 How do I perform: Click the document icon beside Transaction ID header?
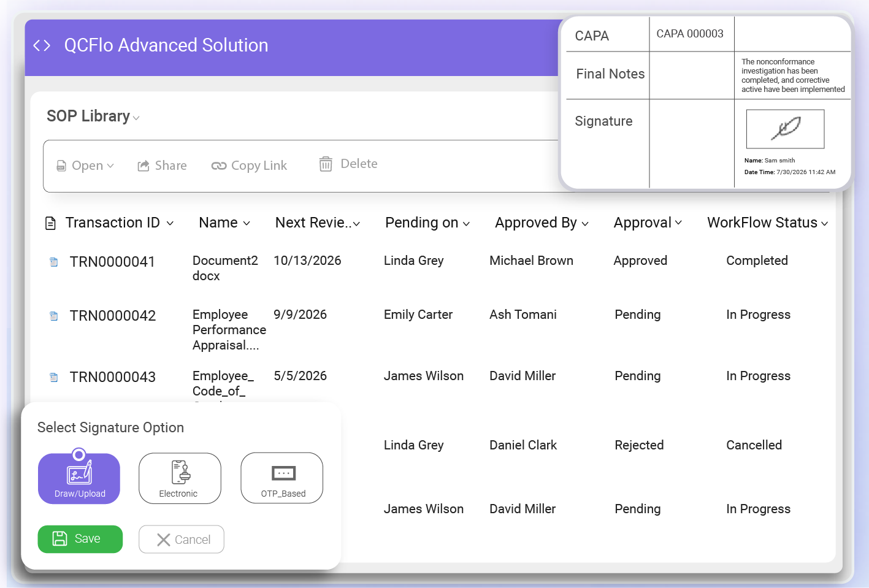click(51, 223)
